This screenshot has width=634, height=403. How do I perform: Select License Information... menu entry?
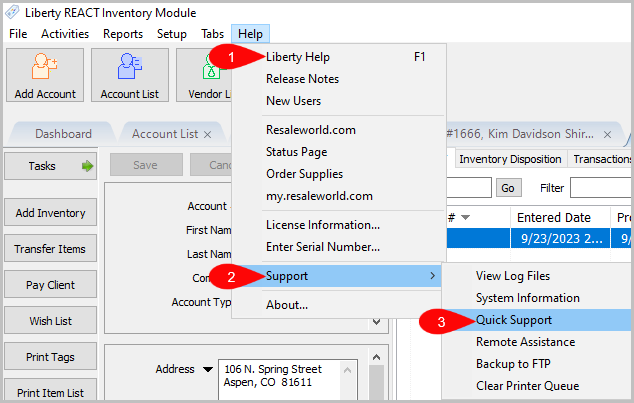[339, 225]
